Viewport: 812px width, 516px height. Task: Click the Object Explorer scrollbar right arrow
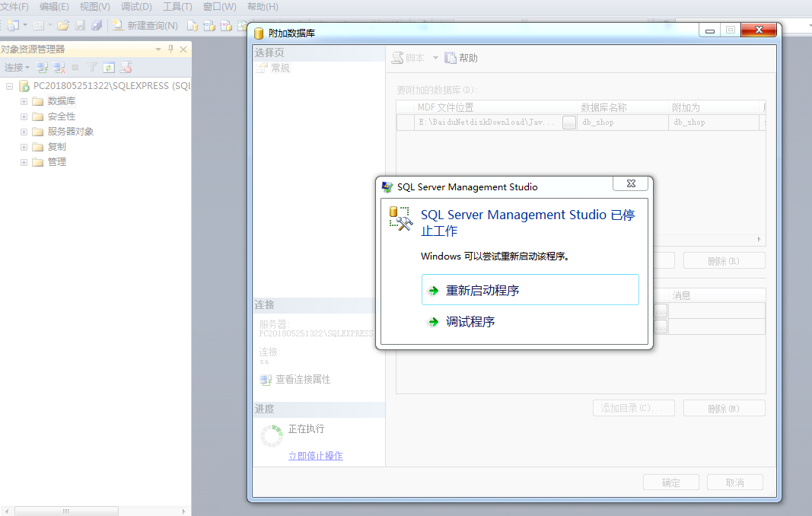[x=184, y=511]
